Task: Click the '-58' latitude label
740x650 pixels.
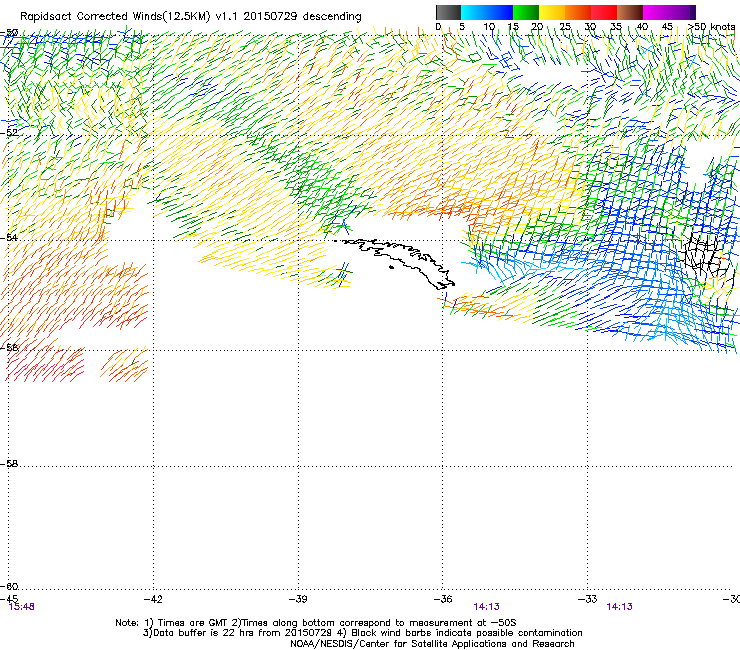Action: (9, 464)
